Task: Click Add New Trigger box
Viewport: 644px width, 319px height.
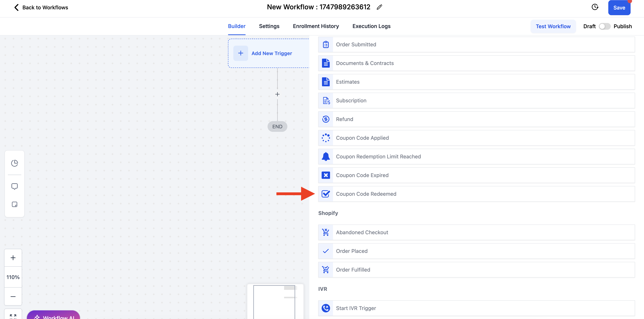Action: pos(269,53)
